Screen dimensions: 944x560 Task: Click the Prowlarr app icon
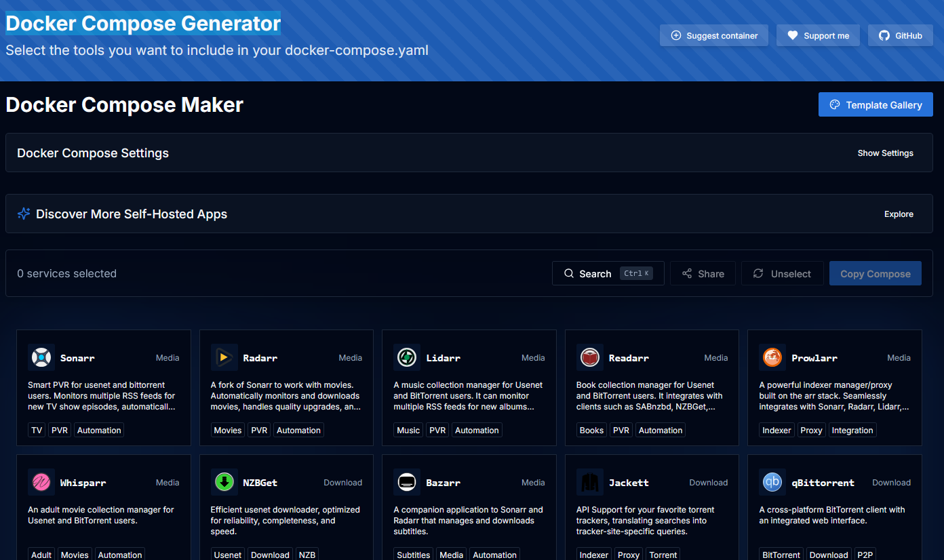tap(772, 357)
